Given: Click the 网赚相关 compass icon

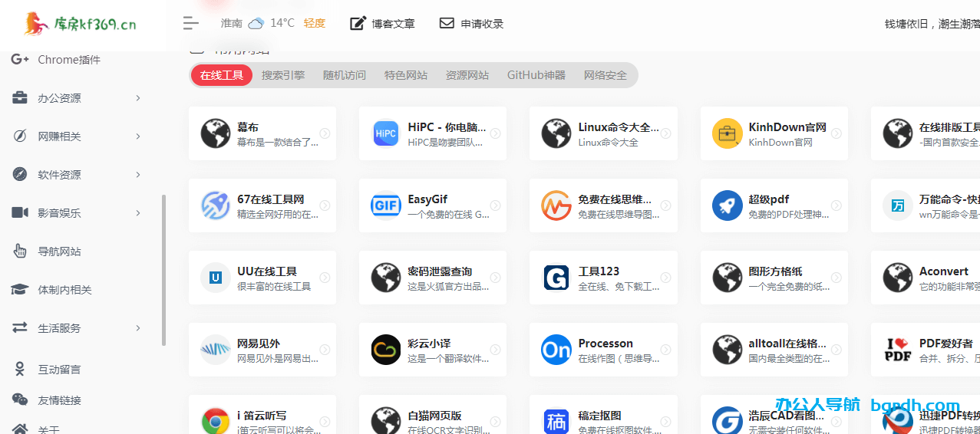Looking at the screenshot, I should coord(20,136).
